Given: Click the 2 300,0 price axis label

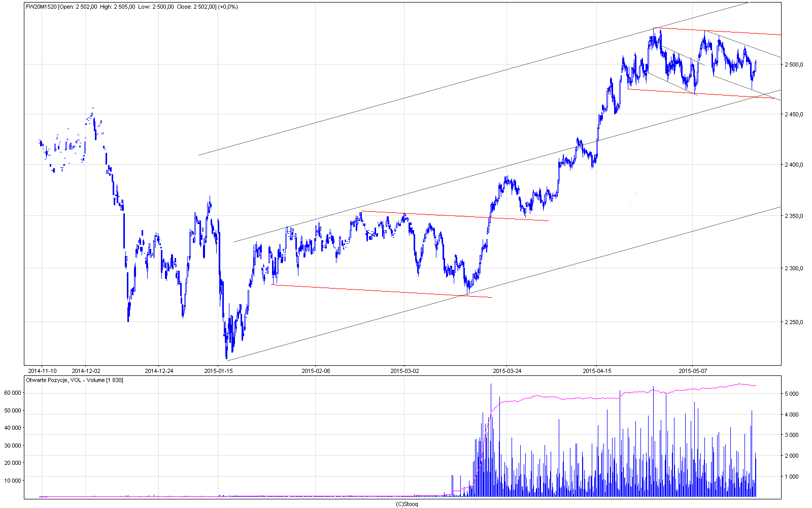Looking at the screenshot, I should [794, 268].
